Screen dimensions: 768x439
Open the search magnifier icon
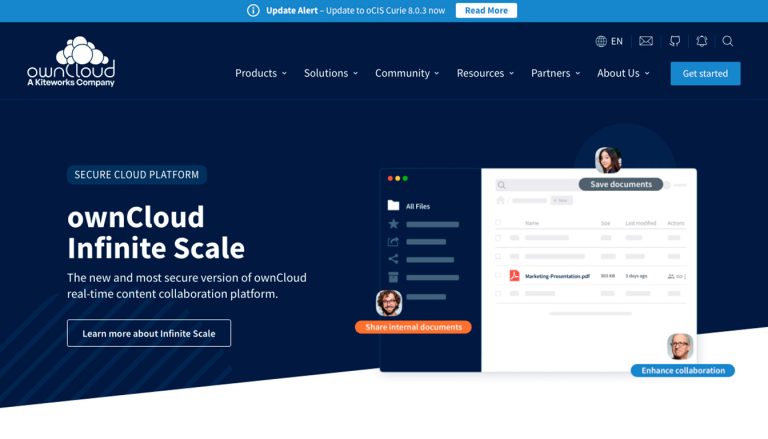(x=728, y=41)
